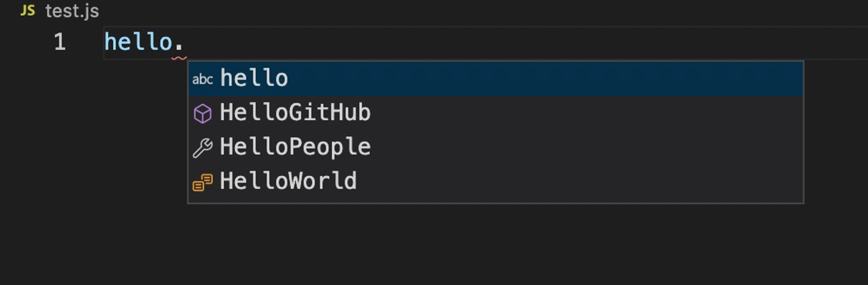Click the empty editor line right of the code

click(x=521, y=42)
